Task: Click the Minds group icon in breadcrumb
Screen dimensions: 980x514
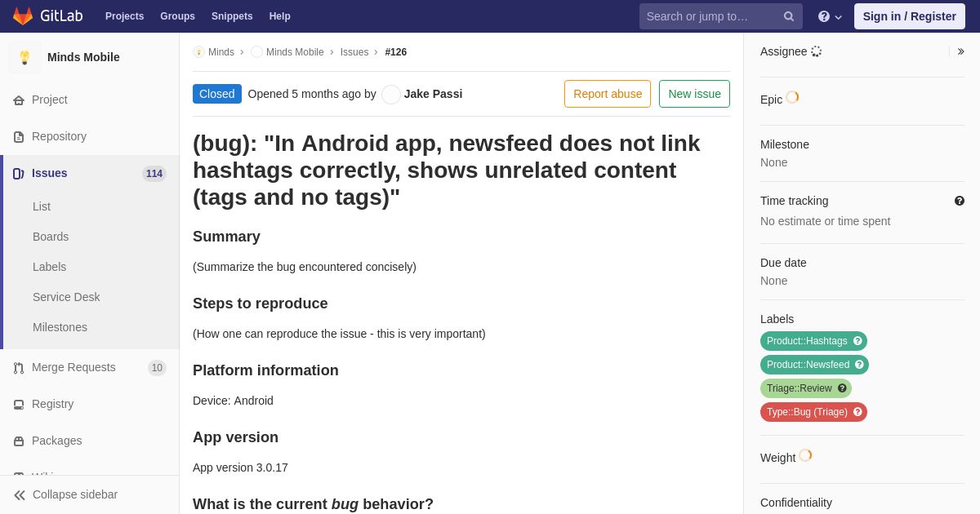Action: (x=198, y=52)
